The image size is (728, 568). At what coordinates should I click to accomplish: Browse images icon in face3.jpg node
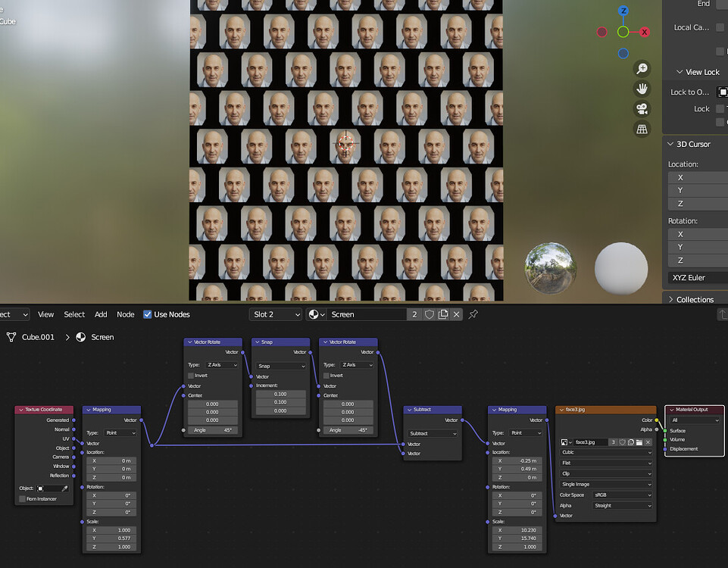pos(566,442)
